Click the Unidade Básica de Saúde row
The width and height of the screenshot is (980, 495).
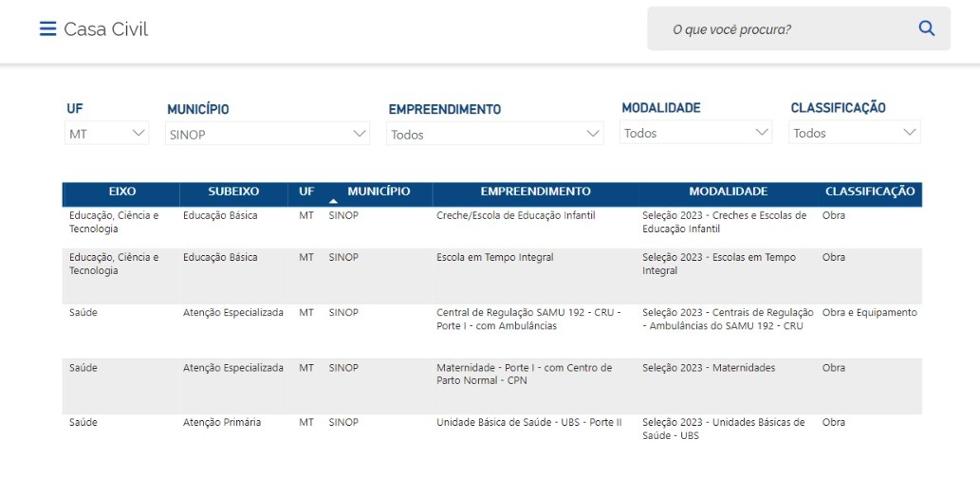point(528,423)
